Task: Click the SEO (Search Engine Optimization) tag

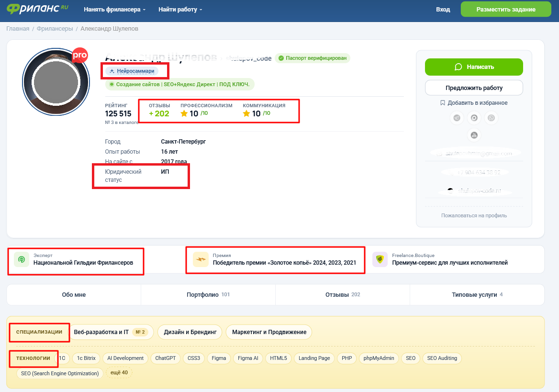Action: 60,373
